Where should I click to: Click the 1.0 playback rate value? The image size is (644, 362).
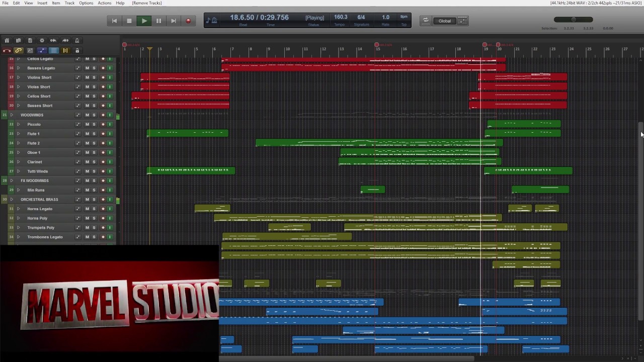point(385,17)
